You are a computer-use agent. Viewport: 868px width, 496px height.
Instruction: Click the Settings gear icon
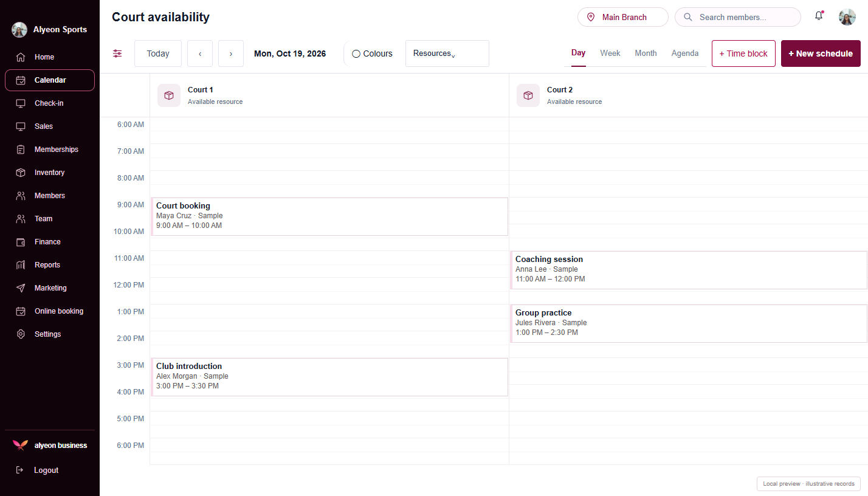21,334
